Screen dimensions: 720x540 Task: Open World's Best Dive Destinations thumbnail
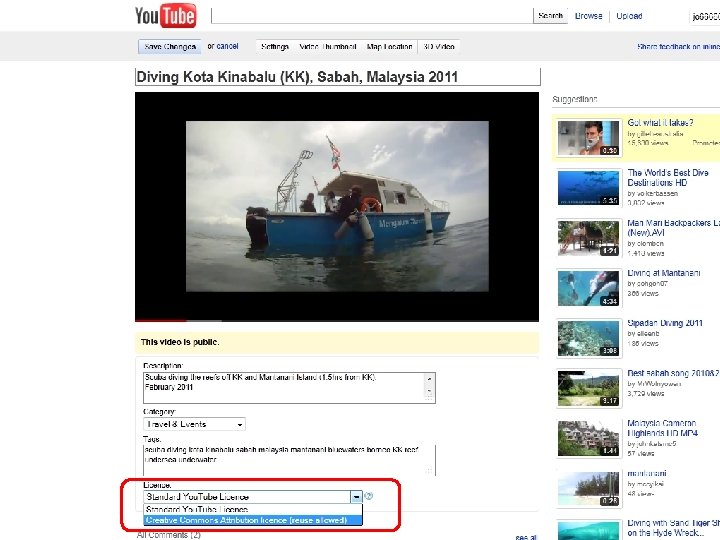[589, 187]
